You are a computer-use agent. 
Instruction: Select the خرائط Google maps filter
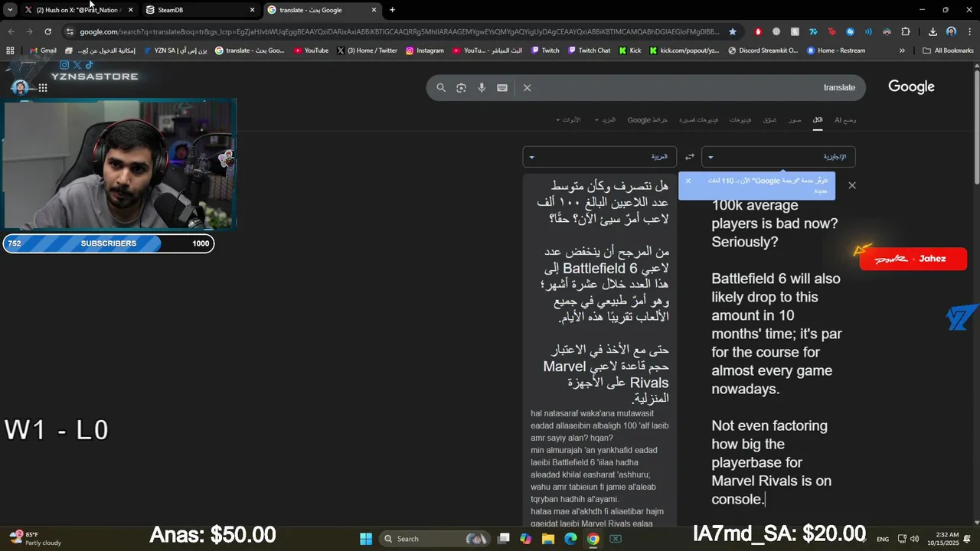648,120
